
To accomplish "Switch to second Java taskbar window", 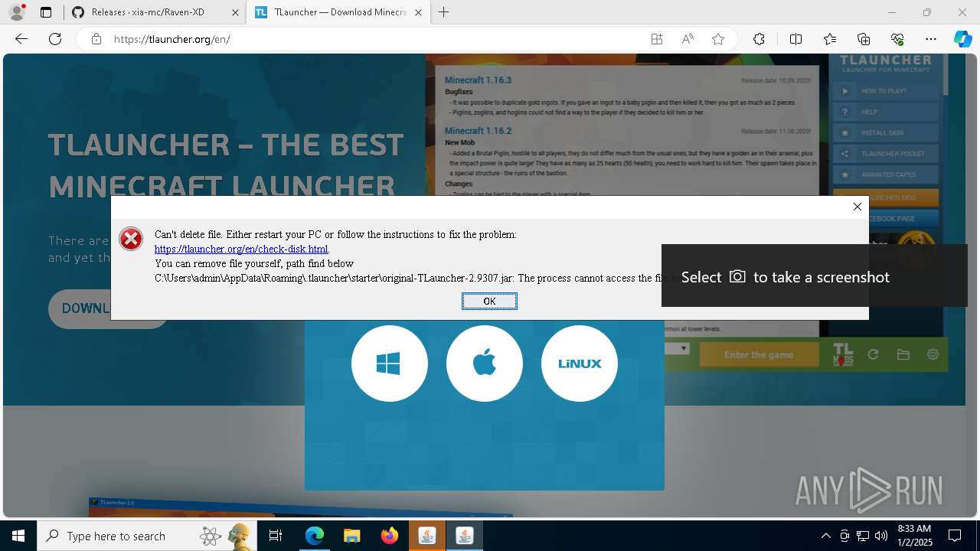I will click(464, 536).
